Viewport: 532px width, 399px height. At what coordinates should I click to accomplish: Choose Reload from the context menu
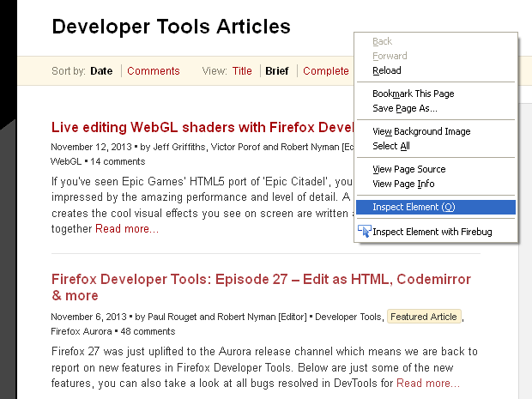tap(436, 70)
